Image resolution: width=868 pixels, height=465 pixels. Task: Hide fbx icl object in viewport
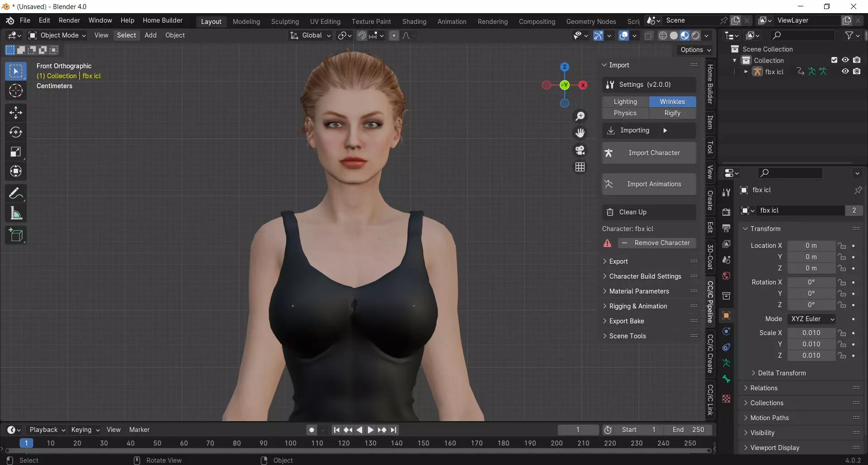tap(845, 71)
